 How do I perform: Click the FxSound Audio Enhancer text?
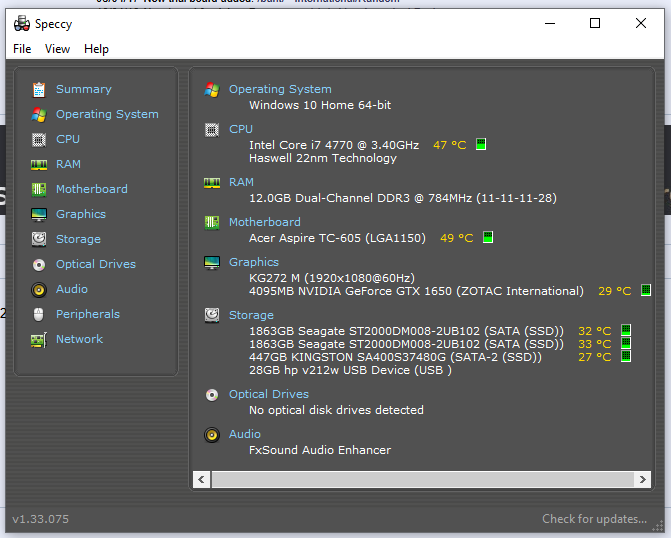tap(320, 450)
